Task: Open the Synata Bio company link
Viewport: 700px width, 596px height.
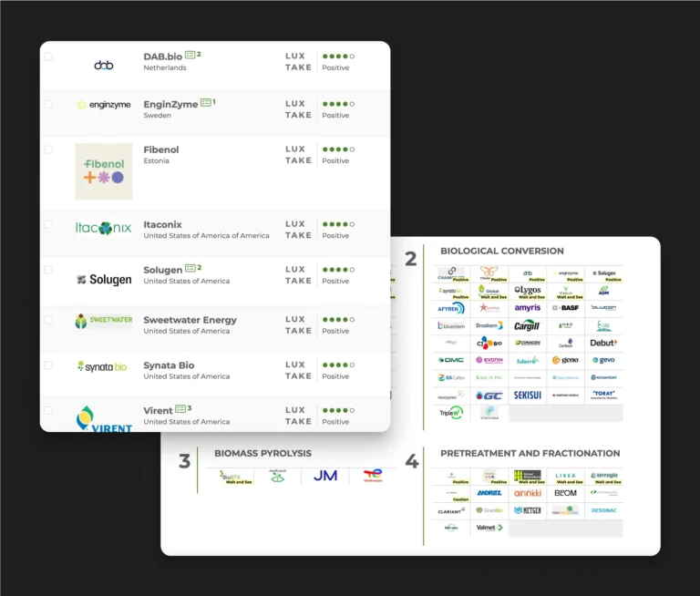Action: pyautogui.click(x=169, y=365)
